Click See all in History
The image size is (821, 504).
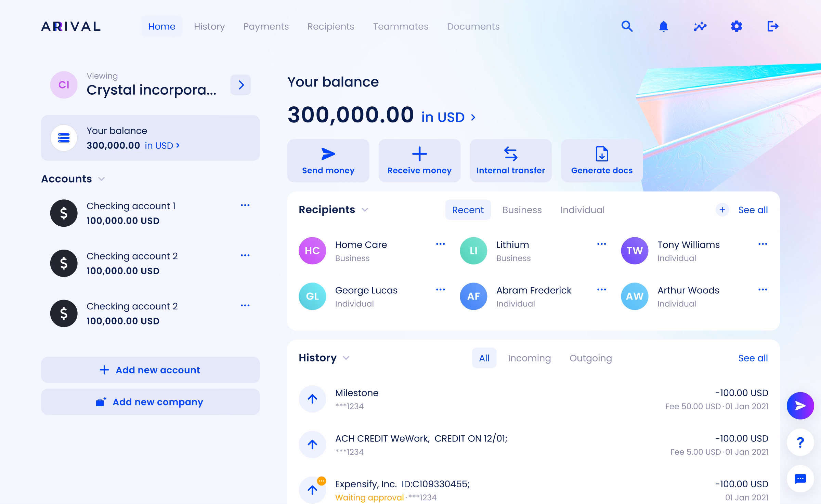(x=753, y=358)
